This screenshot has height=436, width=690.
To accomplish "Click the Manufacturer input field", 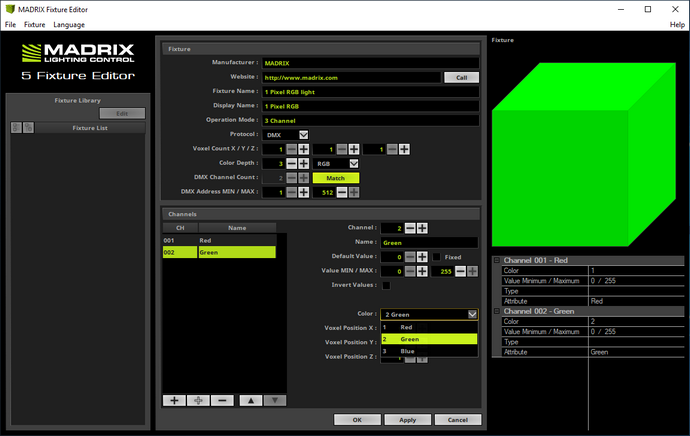I will [x=371, y=63].
